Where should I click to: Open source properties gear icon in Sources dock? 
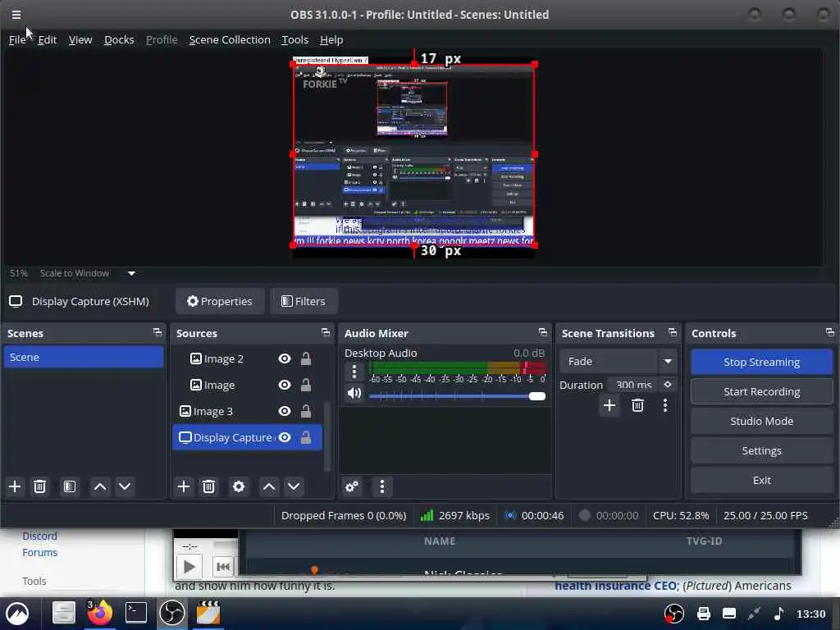(239, 486)
